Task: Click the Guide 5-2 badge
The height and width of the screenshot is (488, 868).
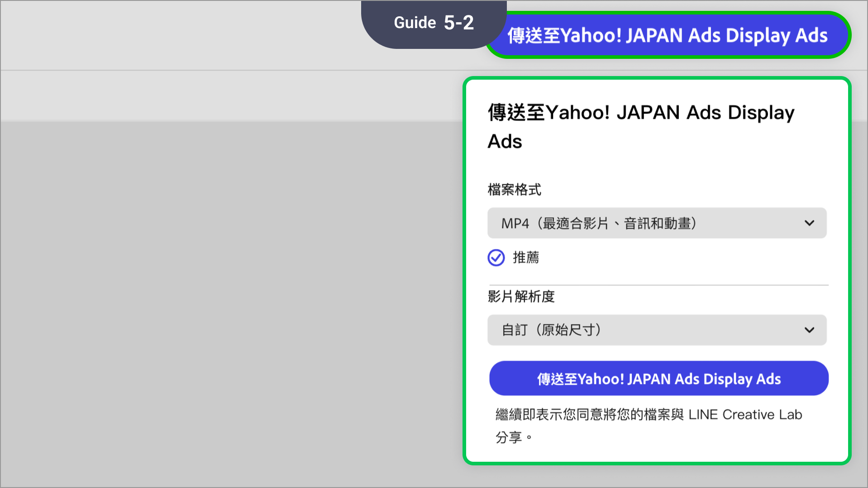Action: click(x=434, y=24)
